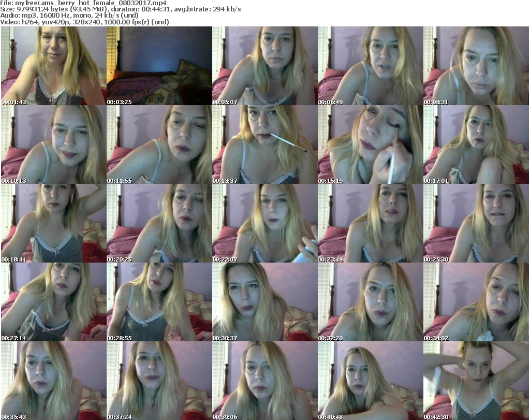
Task: Click the 'Size: 97993124 bytes' info line
Action: [120, 9]
